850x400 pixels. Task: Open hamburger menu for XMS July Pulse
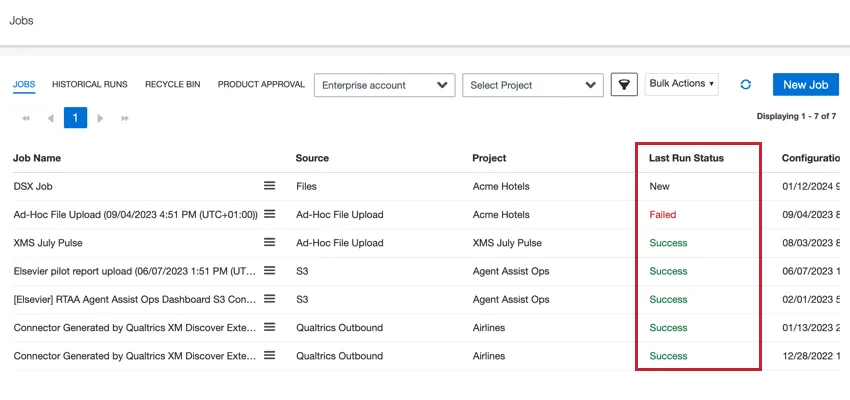pyautogui.click(x=269, y=242)
